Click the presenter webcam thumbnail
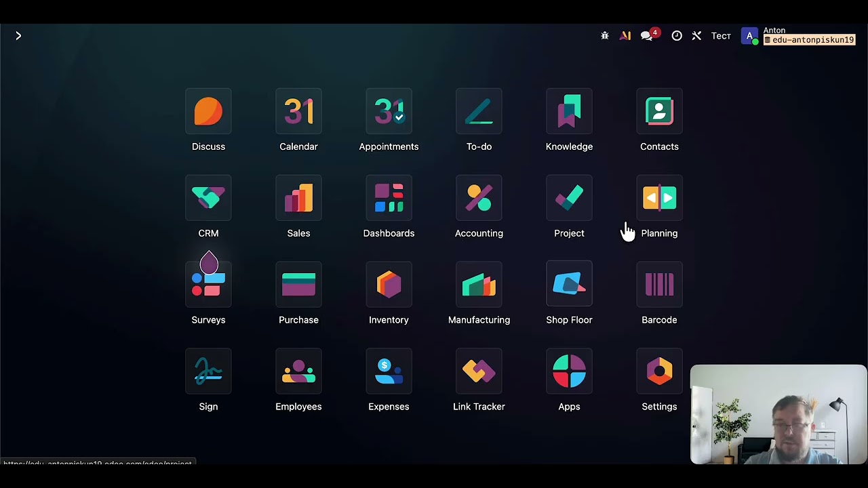Viewport: 868px width, 488px height. click(x=778, y=414)
